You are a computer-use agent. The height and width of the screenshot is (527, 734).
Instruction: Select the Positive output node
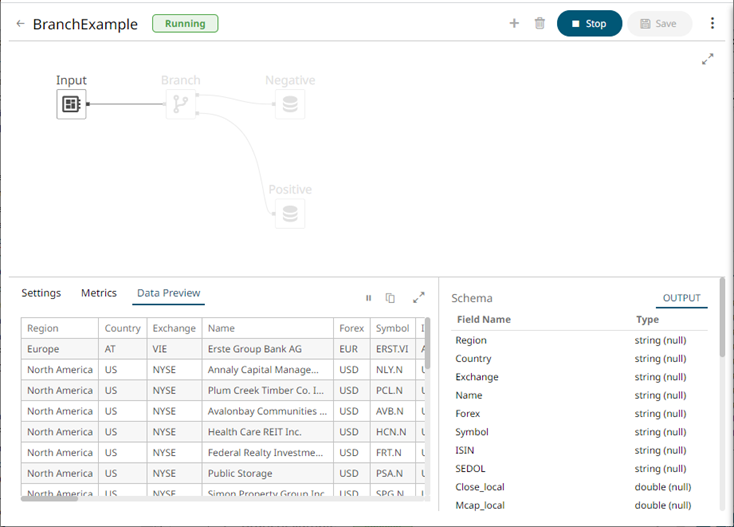pyautogui.click(x=290, y=213)
